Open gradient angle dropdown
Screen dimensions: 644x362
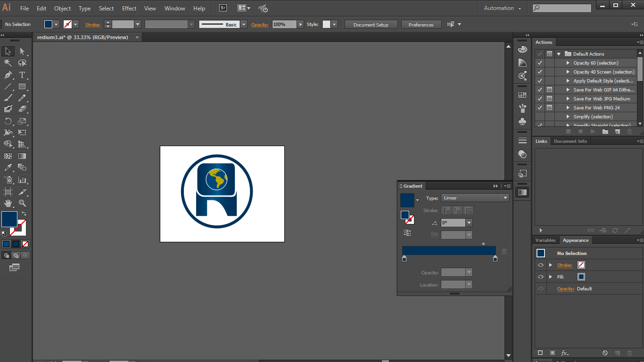click(x=469, y=222)
